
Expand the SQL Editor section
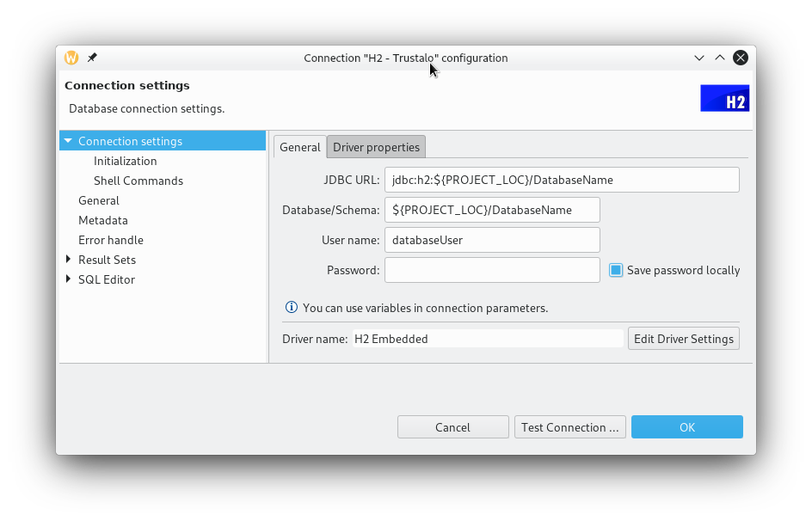coord(68,279)
